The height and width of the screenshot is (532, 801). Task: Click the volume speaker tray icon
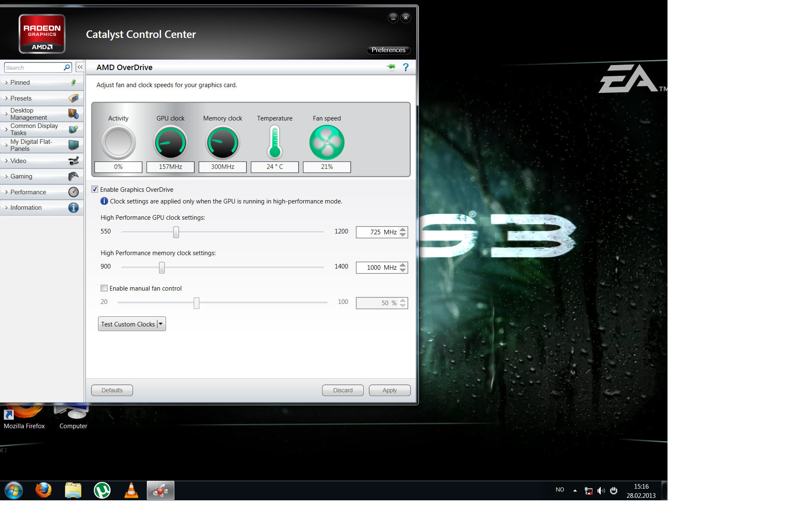(601, 491)
